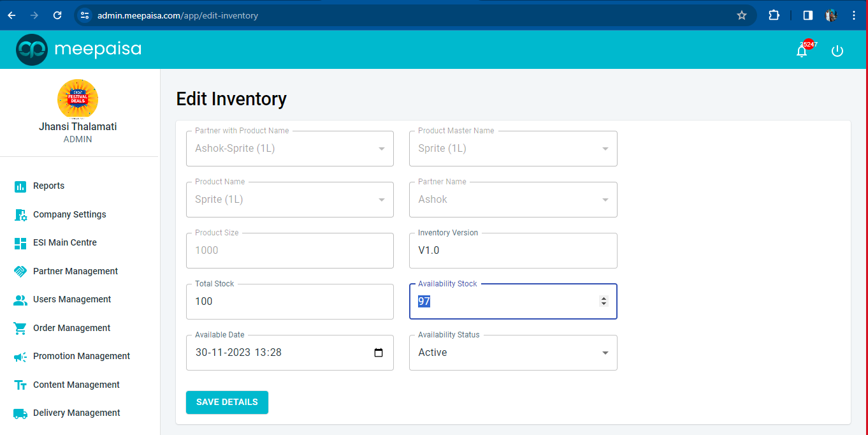Click the Availability Stock spinner arrows

click(x=604, y=301)
